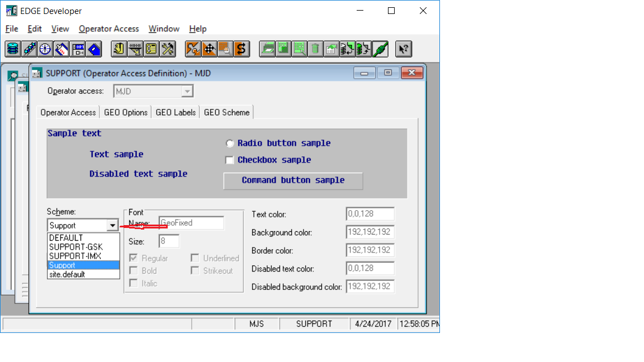Image resolution: width=644 pixels, height=362 pixels.
Task: Click the green grid with magnifier icon
Action: 300,49
